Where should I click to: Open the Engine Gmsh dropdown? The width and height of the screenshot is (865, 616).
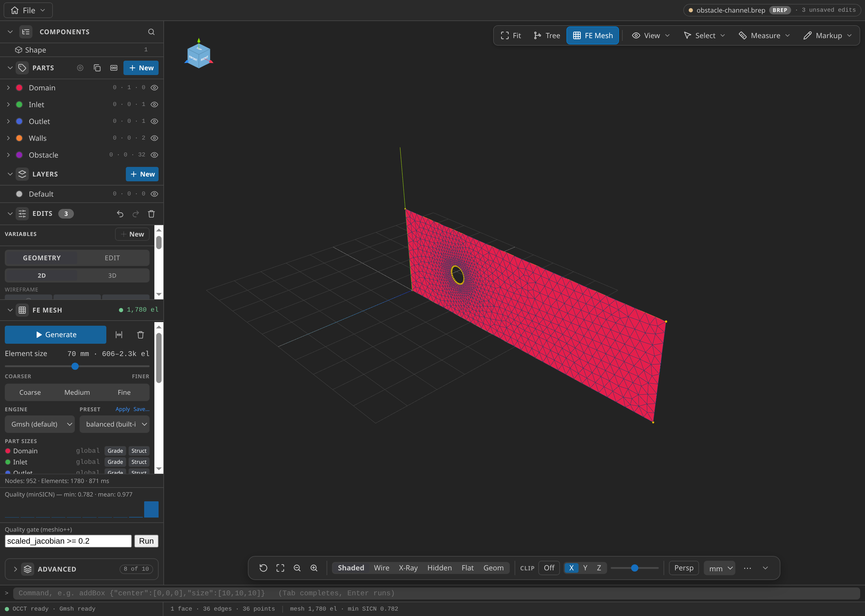(x=40, y=424)
